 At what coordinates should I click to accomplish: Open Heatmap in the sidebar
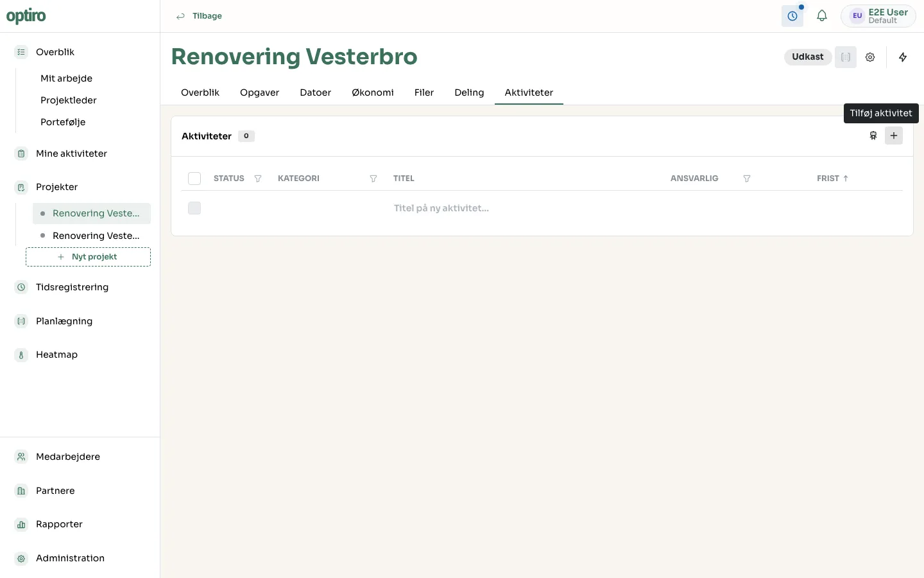coord(56,355)
